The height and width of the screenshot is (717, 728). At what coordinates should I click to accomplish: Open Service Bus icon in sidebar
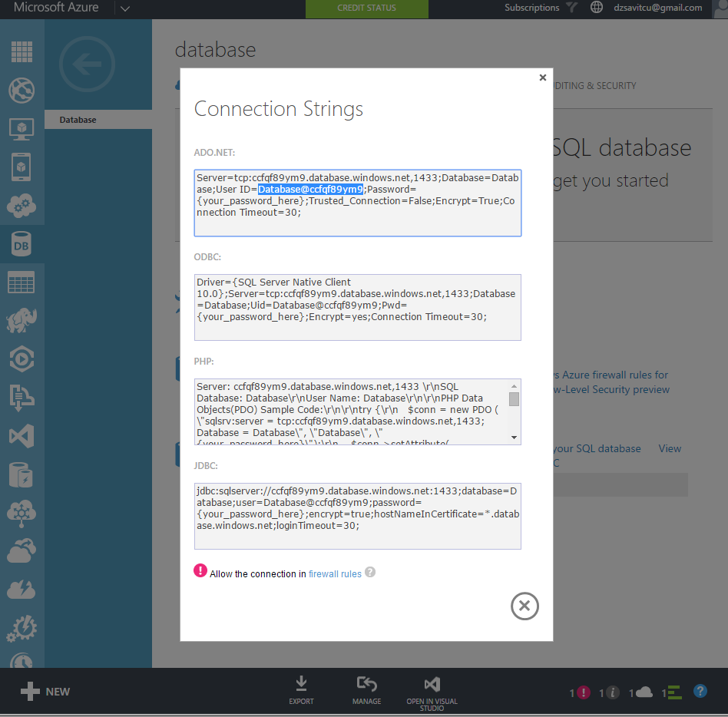(x=22, y=398)
